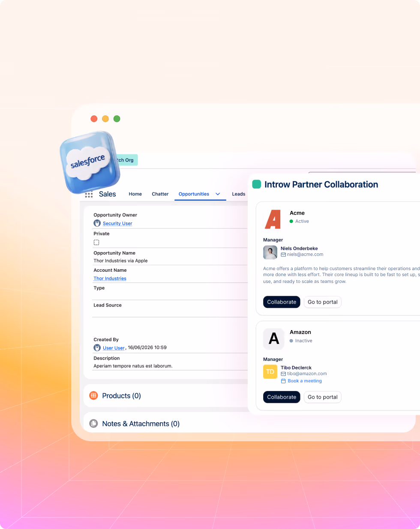Click Go to portal on Acme card
The image size is (420, 529).
[323, 302]
